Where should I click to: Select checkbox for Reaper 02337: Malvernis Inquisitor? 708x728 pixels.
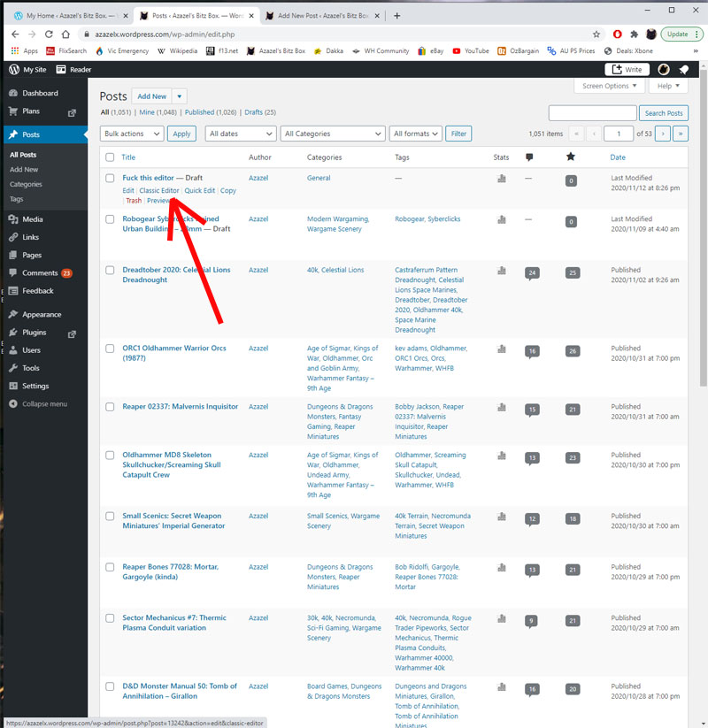110,407
